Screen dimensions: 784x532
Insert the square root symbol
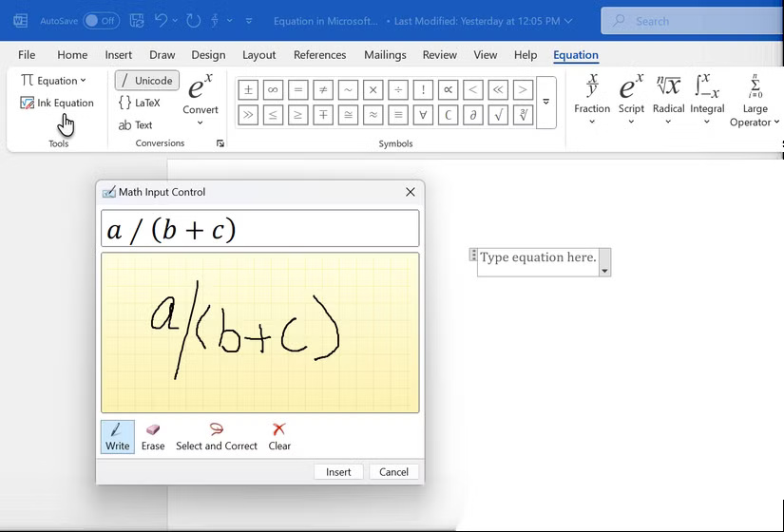pyautogui.click(x=497, y=115)
